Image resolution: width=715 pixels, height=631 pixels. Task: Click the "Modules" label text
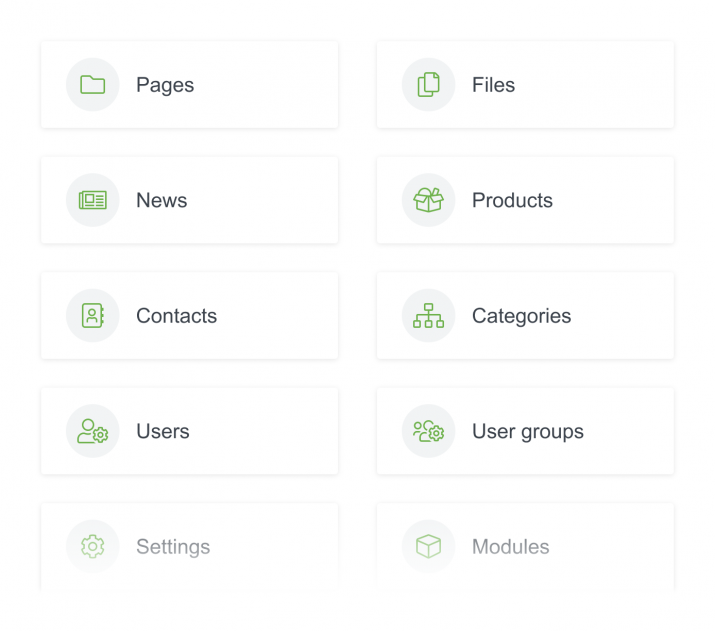(x=511, y=546)
